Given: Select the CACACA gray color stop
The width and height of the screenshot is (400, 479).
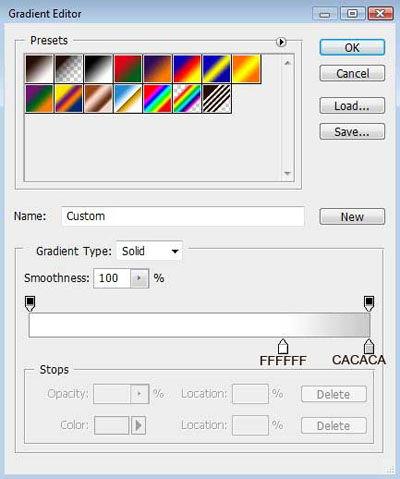Looking at the screenshot, I should [x=368, y=347].
